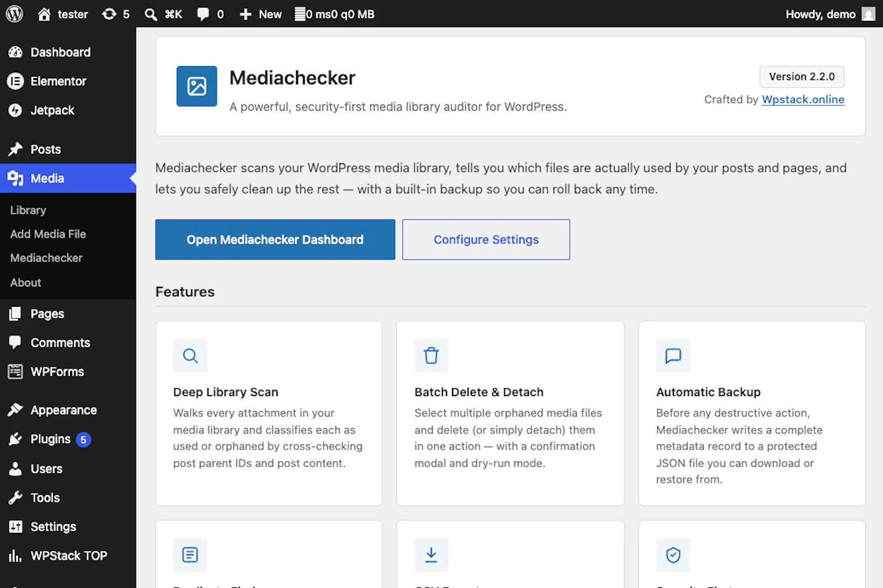This screenshot has width=883, height=588.
Task: Open the Library submenu item
Action: tap(28, 210)
